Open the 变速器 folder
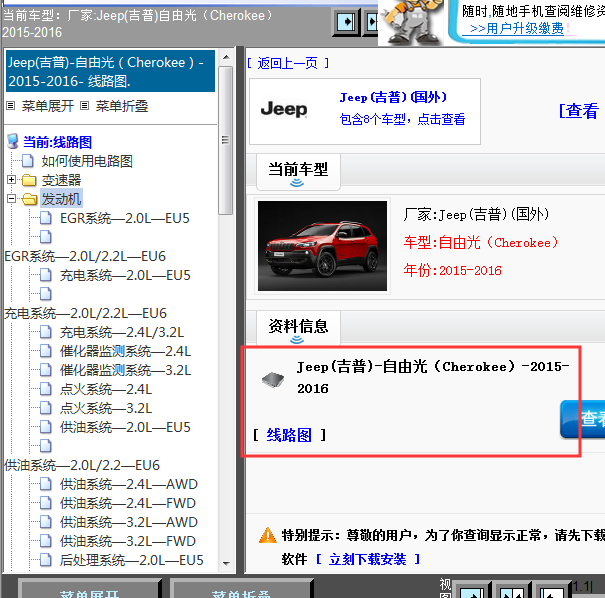605x598 pixels. click(x=61, y=180)
